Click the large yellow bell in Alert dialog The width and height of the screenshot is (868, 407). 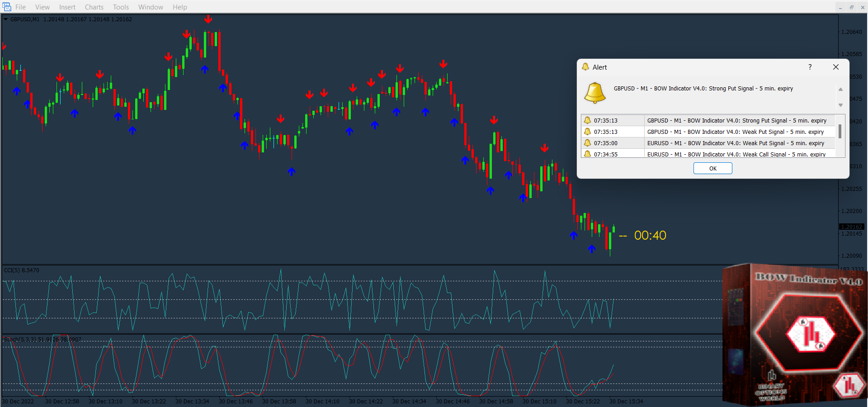tap(594, 93)
